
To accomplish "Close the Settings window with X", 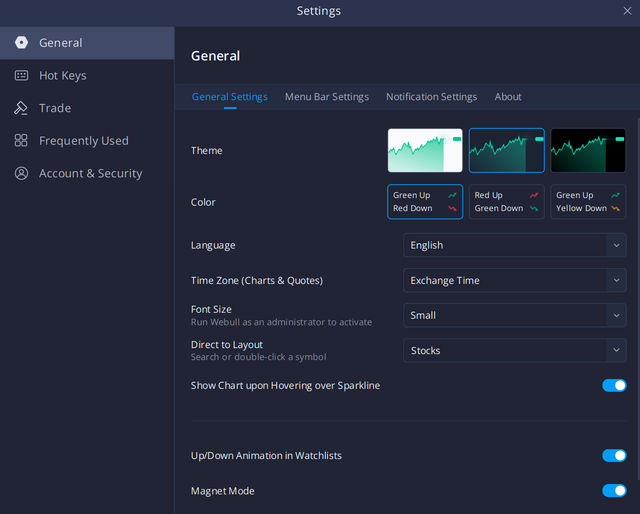I will 627,11.
